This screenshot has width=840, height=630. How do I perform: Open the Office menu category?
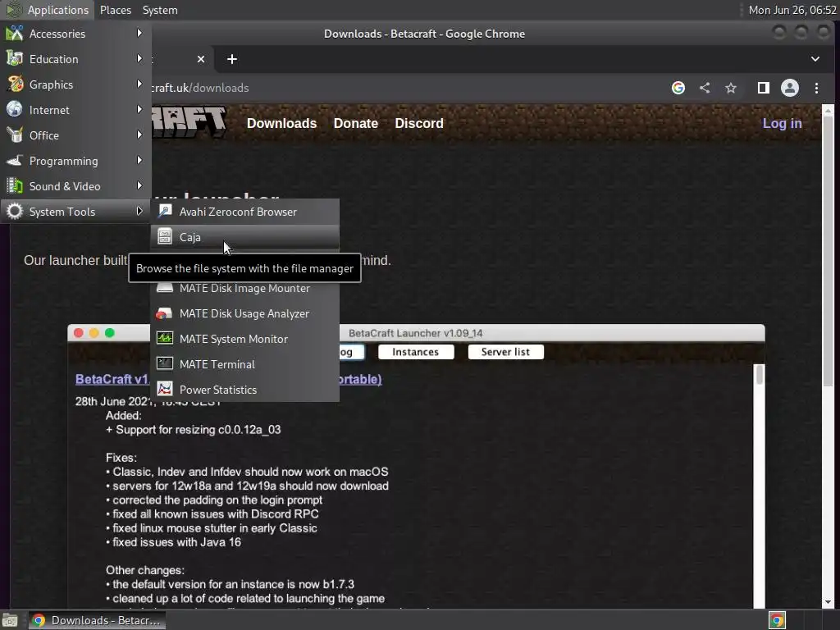click(x=75, y=135)
